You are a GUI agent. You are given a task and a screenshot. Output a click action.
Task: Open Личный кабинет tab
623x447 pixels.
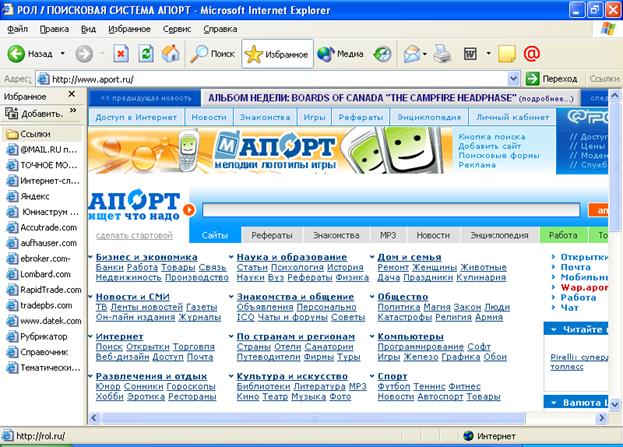[x=513, y=117]
